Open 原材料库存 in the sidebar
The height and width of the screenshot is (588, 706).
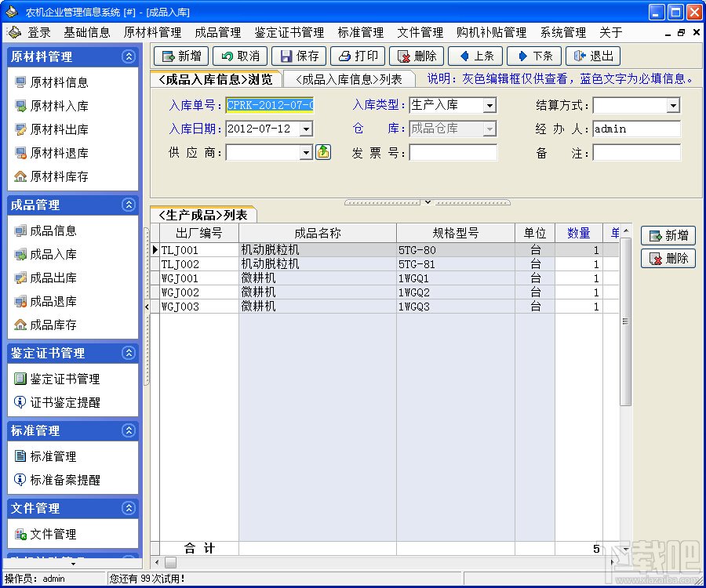(51, 176)
